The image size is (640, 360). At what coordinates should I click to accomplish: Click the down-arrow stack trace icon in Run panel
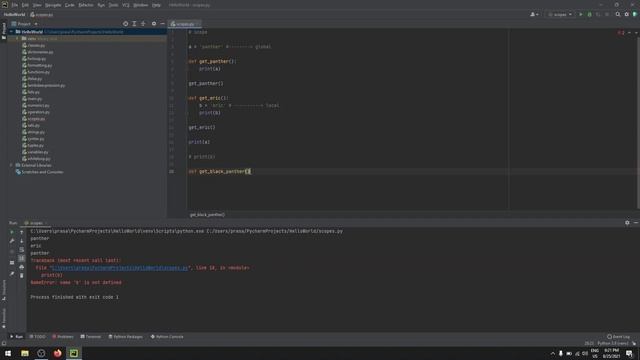click(22, 241)
